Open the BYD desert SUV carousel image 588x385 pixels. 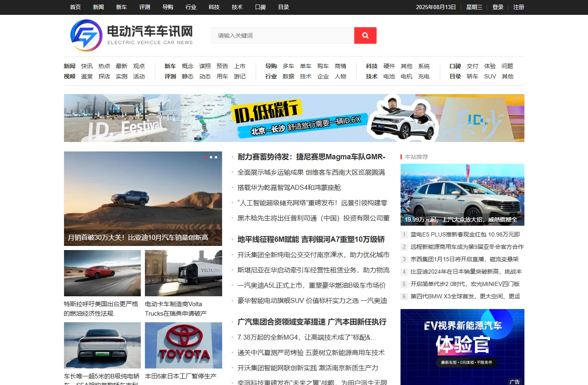(143, 198)
